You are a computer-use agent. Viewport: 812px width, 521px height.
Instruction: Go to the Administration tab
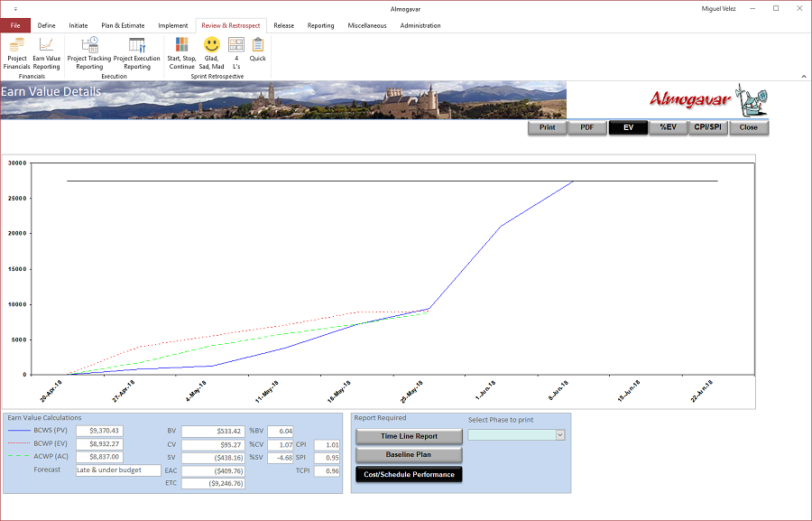tap(420, 25)
